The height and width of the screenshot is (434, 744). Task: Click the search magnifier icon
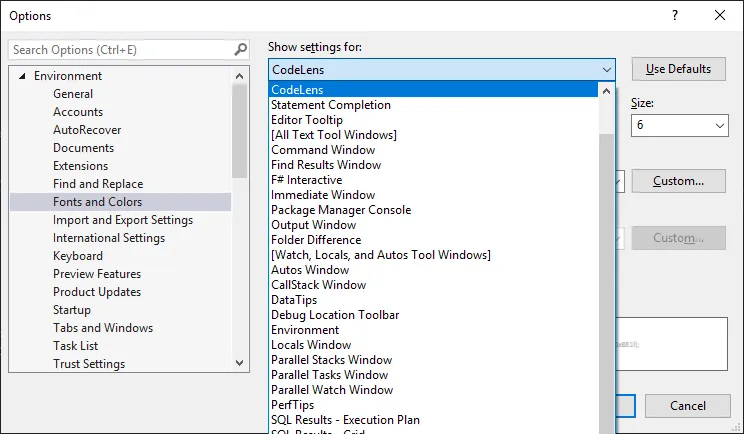(241, 49)
